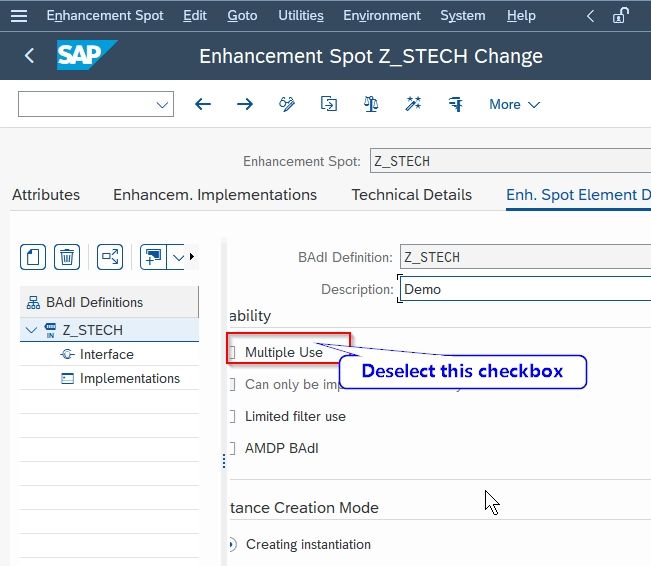
Task: Click the Description field containing Demo
Action: pyautogui.click(x=525, y=289)
